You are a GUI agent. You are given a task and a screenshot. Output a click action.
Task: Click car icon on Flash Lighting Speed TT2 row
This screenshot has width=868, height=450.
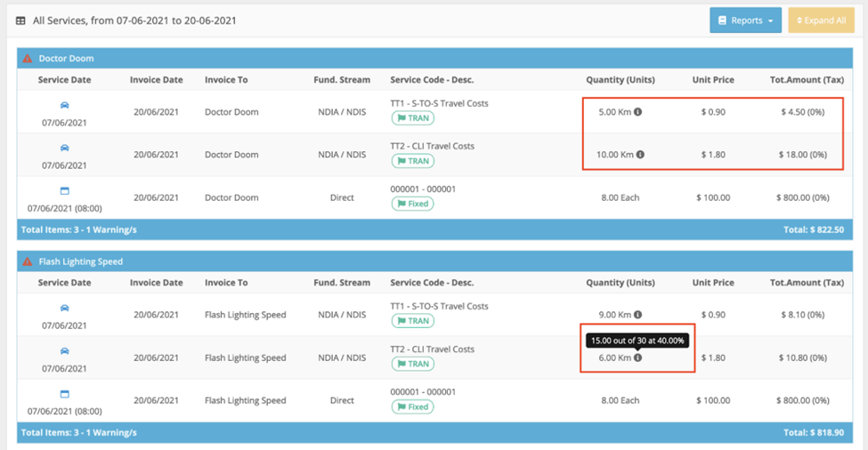pos(64,351)
